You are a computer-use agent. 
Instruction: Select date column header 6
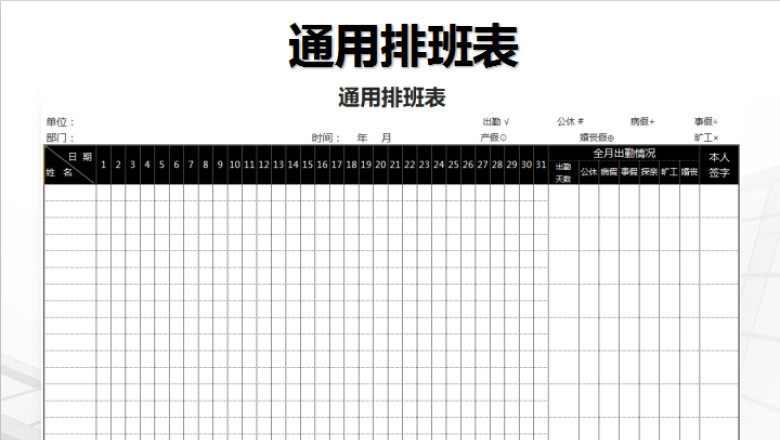tap(176, 165)
